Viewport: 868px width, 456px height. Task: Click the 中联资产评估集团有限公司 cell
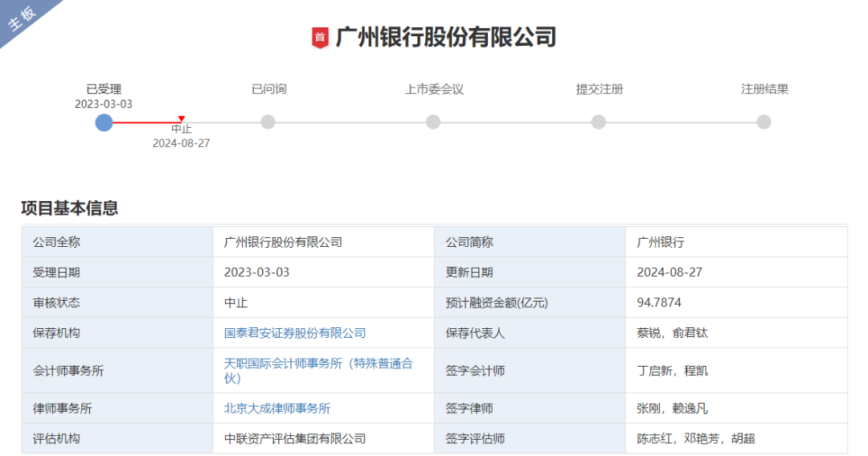295,439
